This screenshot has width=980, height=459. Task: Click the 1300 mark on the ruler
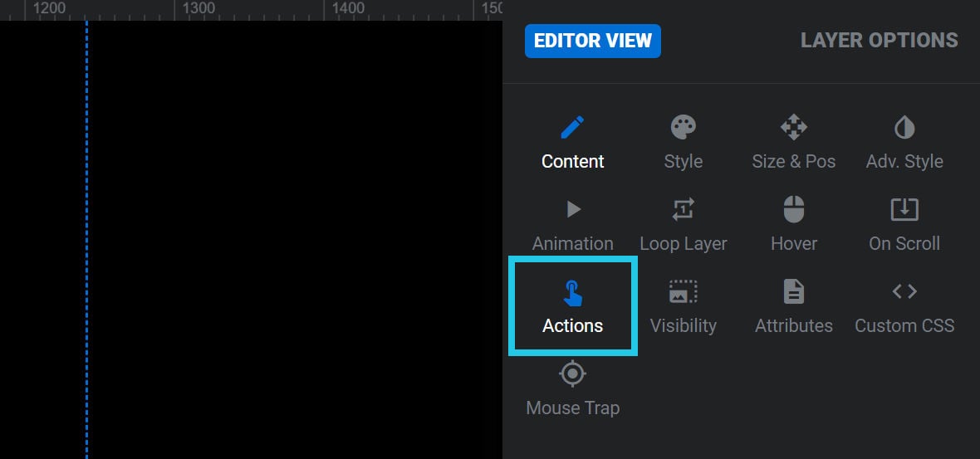click(x=198, y=9)
